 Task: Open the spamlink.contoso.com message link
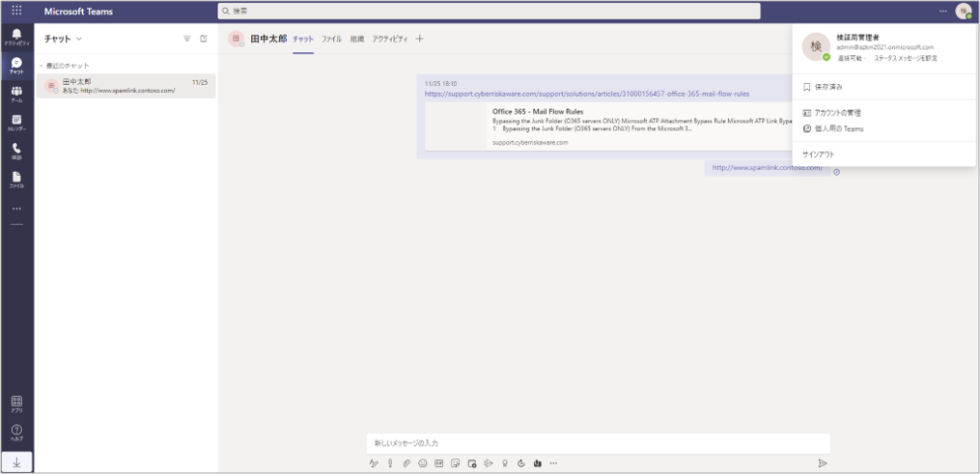(x=768, y=167)
